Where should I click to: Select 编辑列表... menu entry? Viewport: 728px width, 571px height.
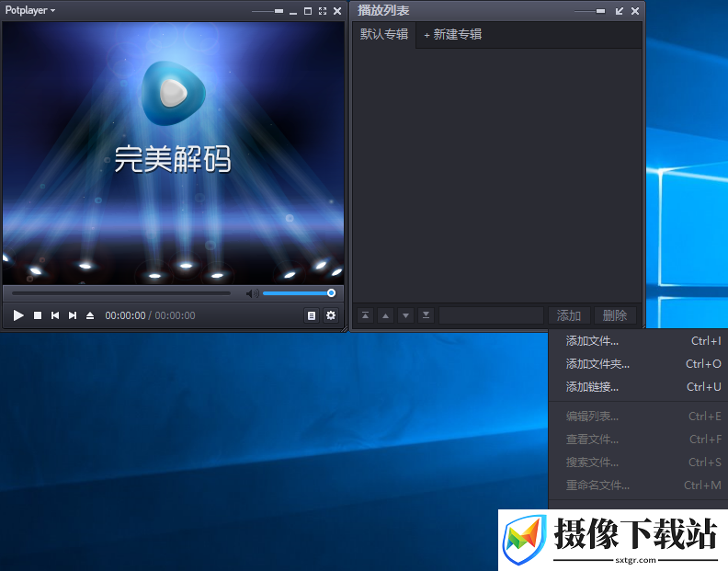tap(639, 417)
